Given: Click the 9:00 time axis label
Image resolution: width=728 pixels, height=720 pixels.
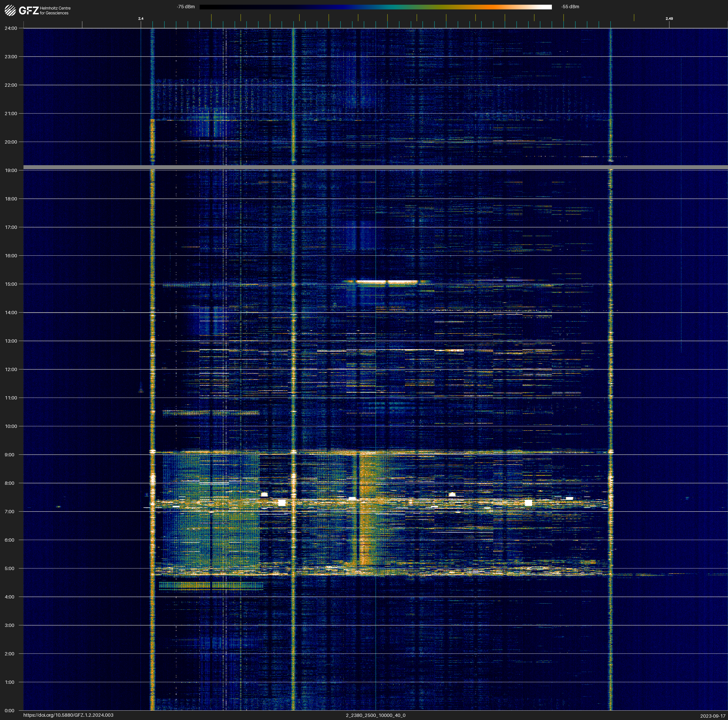Looking at the screenshot, I should click(x=9, y=455).
